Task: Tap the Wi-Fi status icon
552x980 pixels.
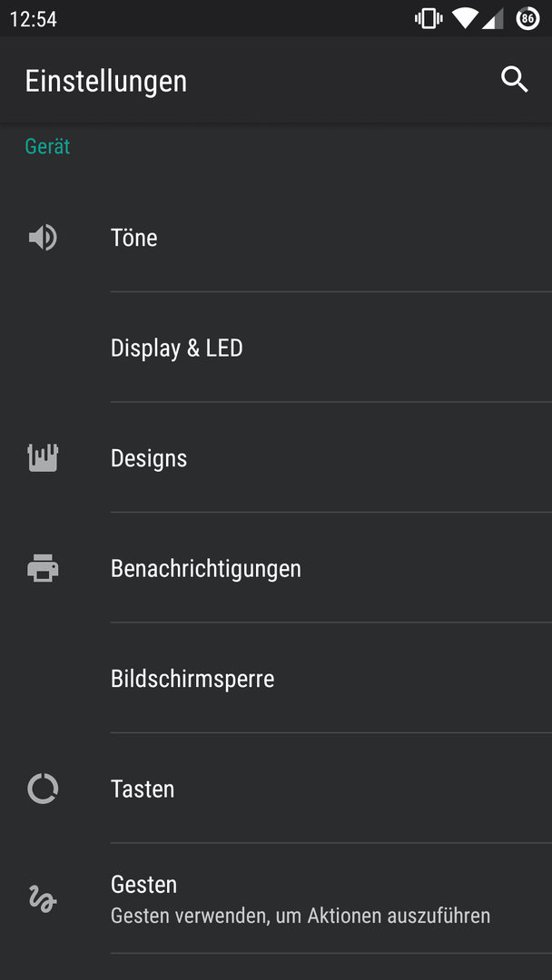Action: [465, 19]
